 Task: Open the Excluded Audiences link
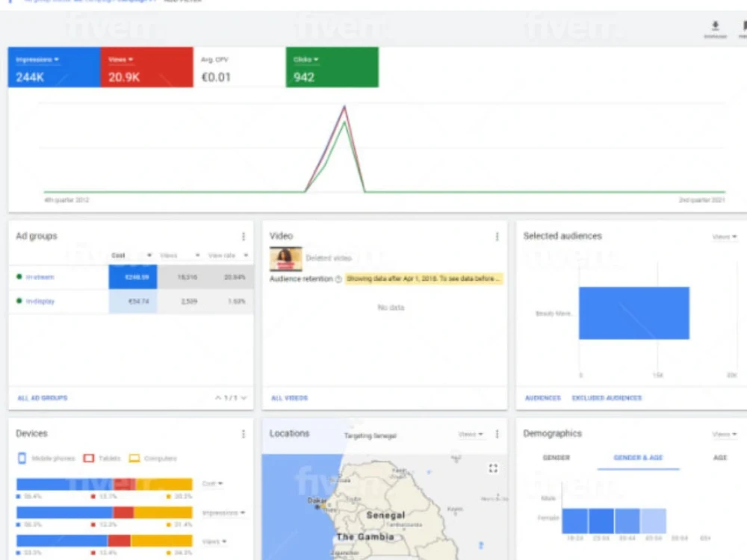pos(607,398)
